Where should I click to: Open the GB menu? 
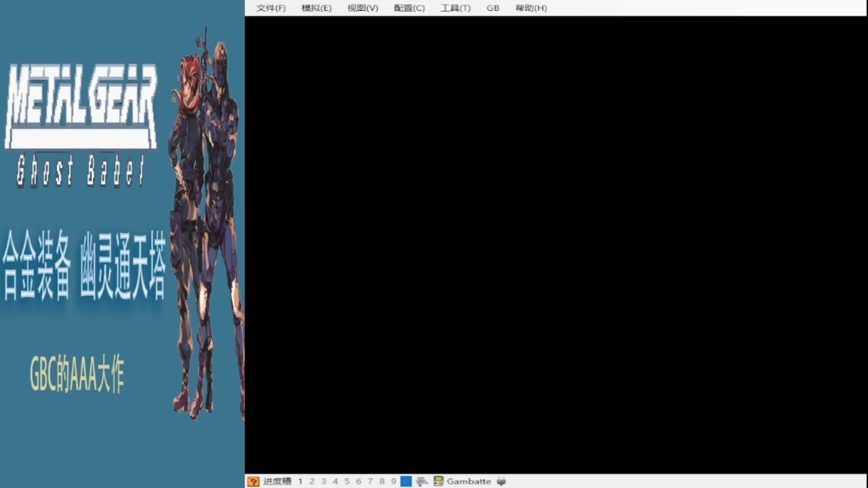coord(493,8)
